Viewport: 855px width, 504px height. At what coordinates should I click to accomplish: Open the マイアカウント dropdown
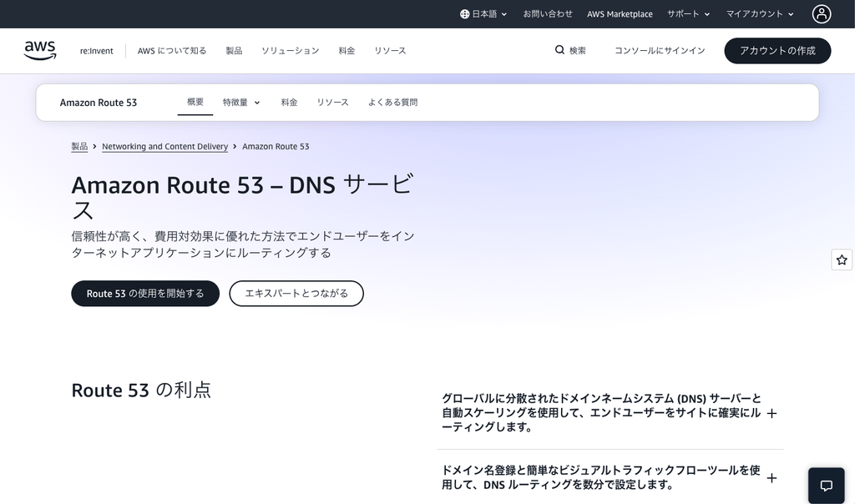[x=760, y=14]
